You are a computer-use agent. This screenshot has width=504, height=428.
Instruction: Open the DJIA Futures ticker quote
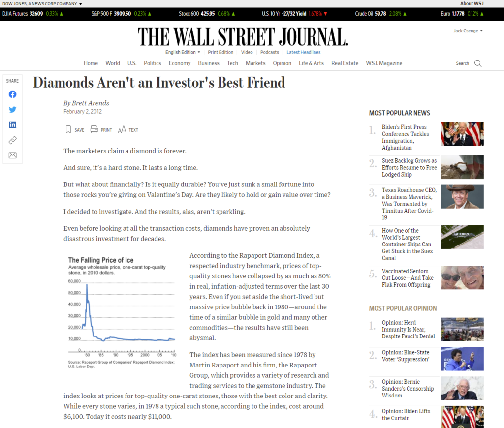[32, 14]
